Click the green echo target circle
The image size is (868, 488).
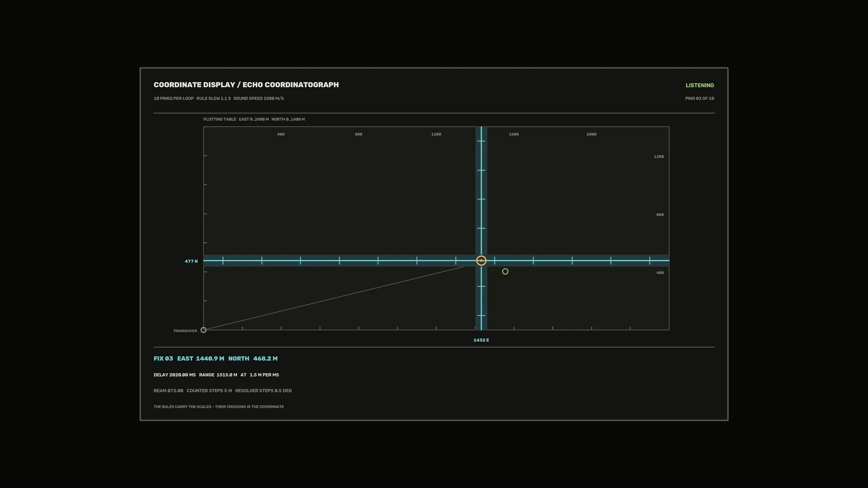[x=505, y=272]
